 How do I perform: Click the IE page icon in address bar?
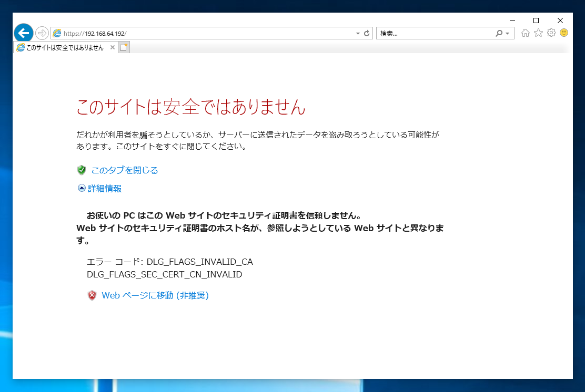pos(57,33)
